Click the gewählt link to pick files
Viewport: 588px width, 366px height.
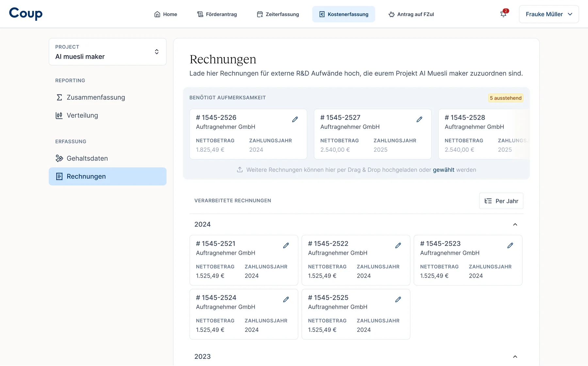click(443, 170)
